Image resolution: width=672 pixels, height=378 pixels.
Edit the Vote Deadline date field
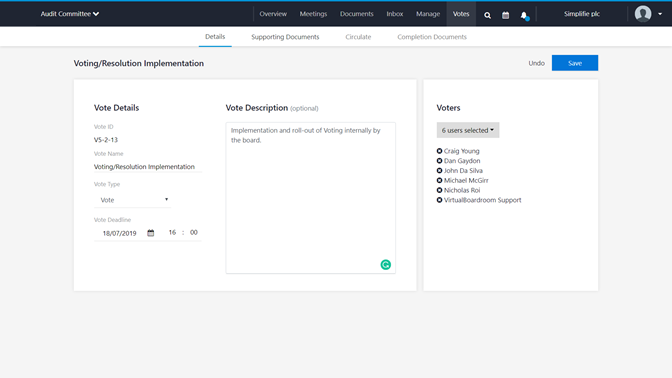click(x=120, y=233)
